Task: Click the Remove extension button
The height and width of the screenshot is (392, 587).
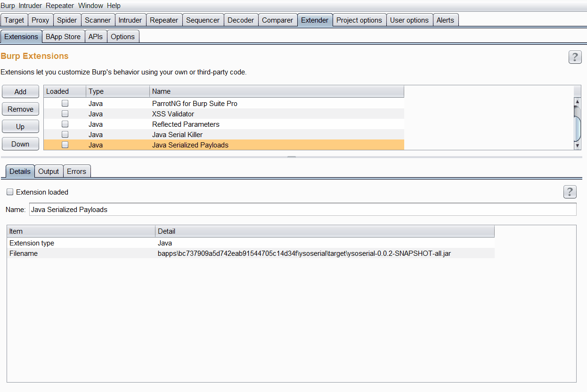Action: 20,109
